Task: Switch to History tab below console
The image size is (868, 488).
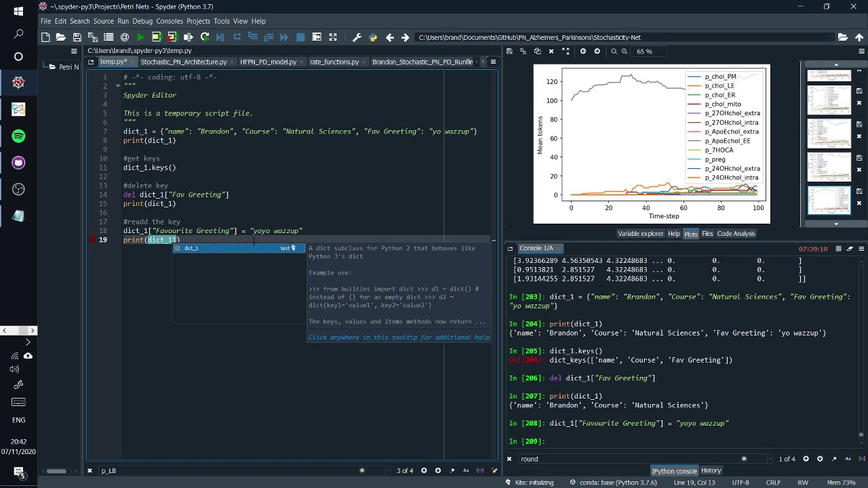Action: [711, 471]
